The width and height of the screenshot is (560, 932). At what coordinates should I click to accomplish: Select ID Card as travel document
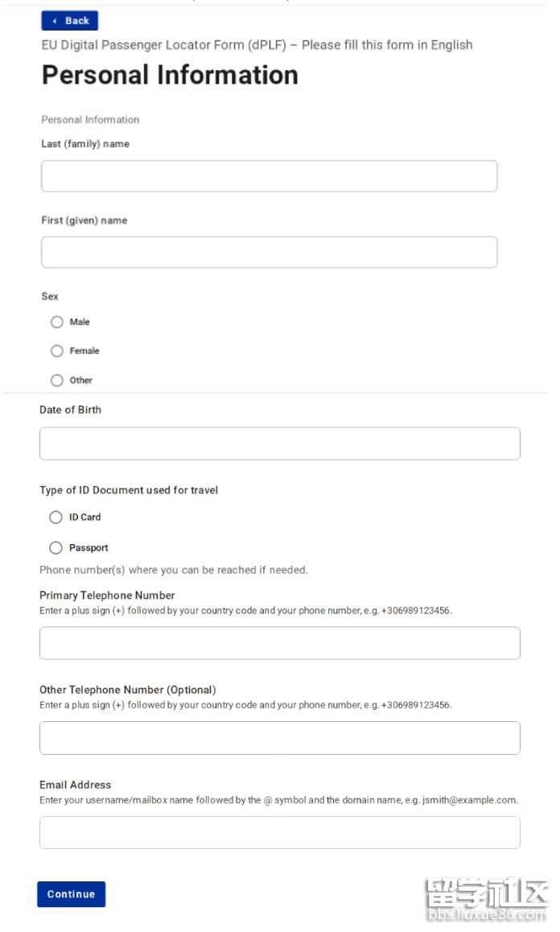(56, 518)
